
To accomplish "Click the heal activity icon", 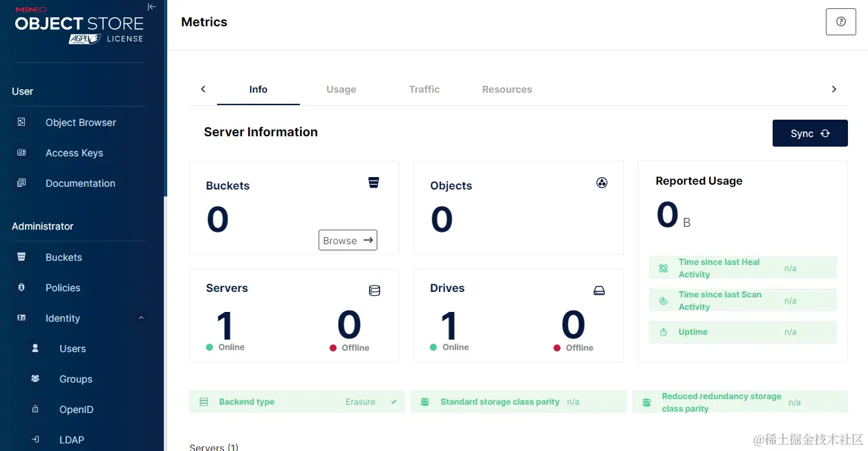I will 663,268.
